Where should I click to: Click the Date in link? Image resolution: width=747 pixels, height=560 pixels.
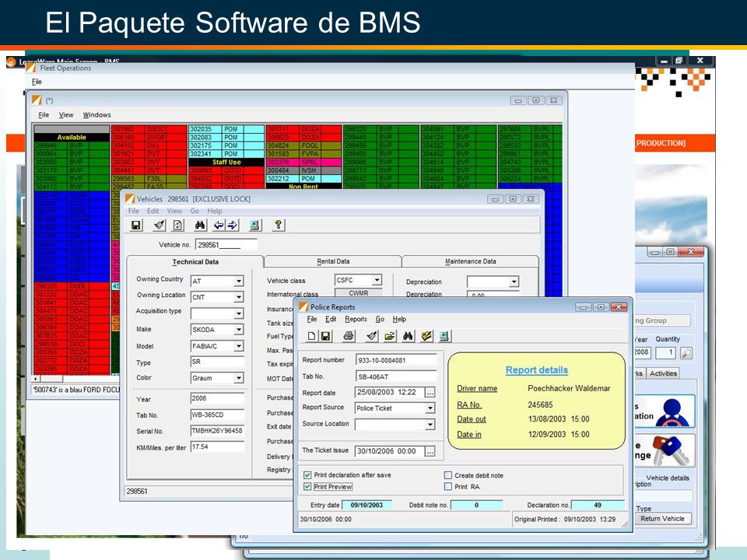tap(468, 434)
